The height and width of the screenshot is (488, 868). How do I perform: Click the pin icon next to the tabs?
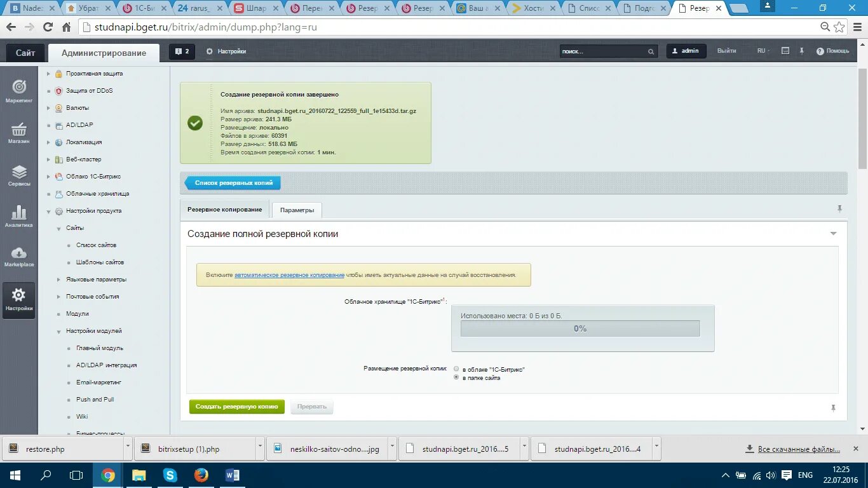839,208
